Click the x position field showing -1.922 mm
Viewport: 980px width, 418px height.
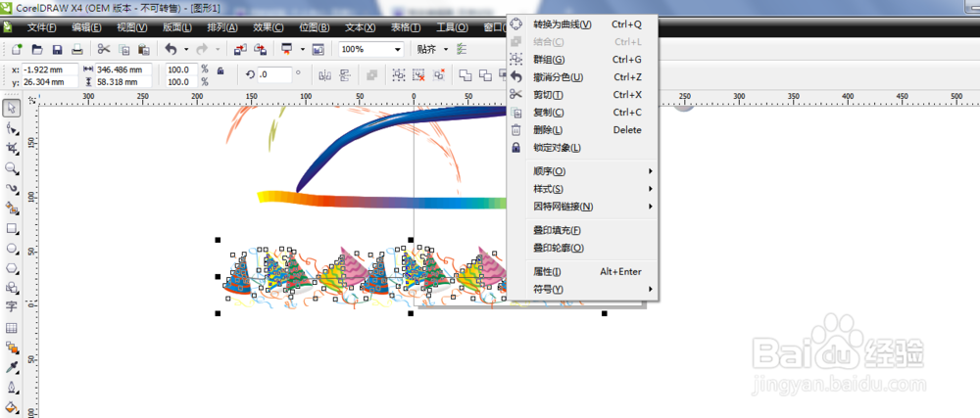(x=50, y=70)
